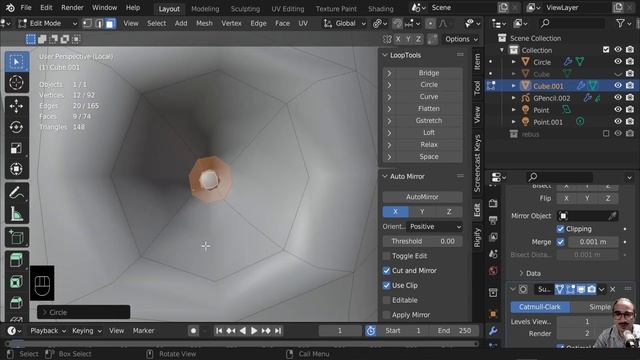
Task: Toggle proportional editing
Action: click(430, 24)
